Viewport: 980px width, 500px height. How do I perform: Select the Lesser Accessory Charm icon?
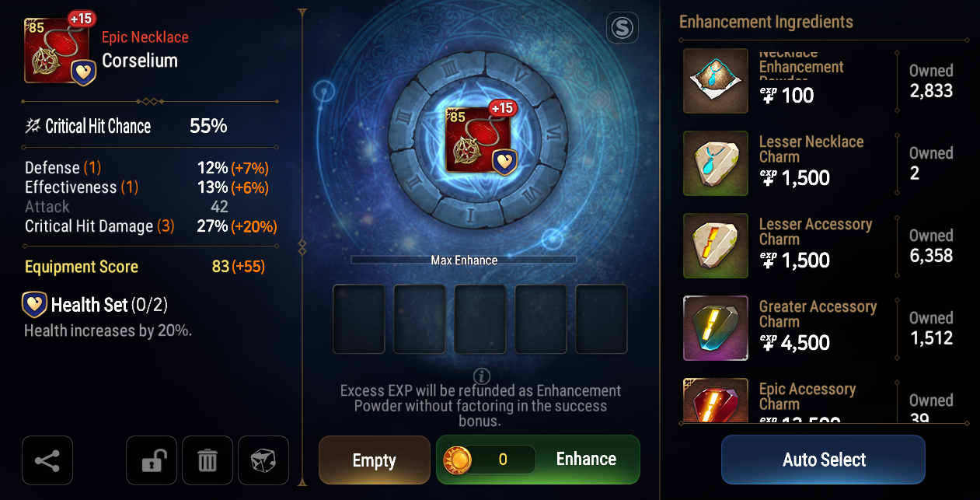click(x=716, y=245)
